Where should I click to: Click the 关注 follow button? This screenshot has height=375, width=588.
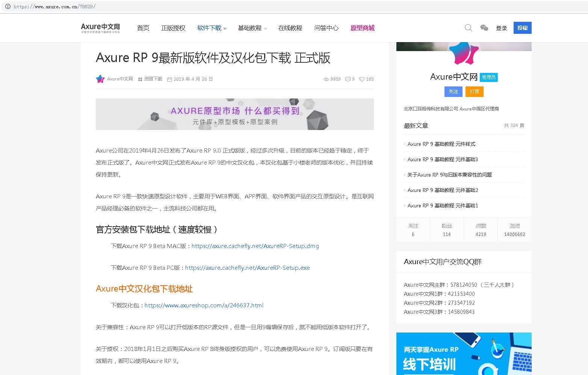[x=453, y=92]
